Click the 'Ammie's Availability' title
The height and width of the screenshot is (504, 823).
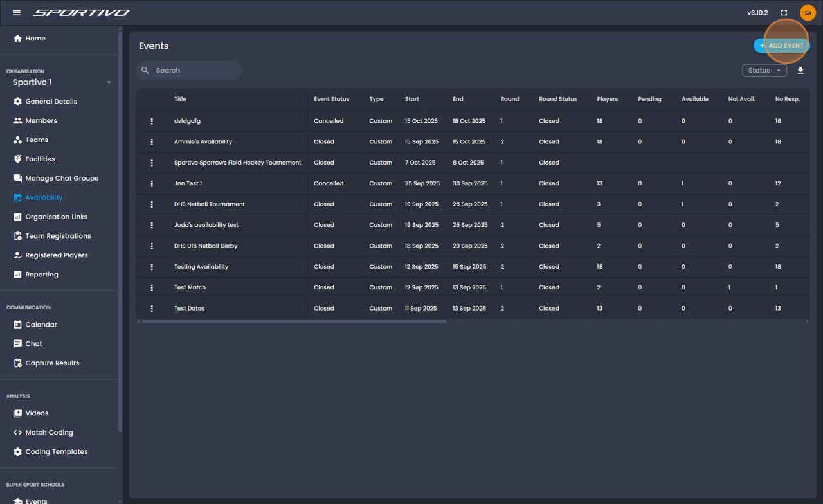[203, 142]
